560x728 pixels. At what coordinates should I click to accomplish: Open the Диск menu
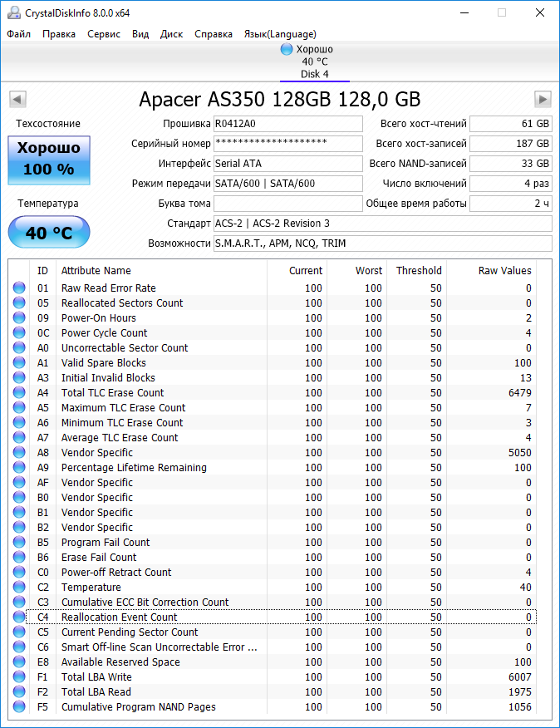(171, 34)
